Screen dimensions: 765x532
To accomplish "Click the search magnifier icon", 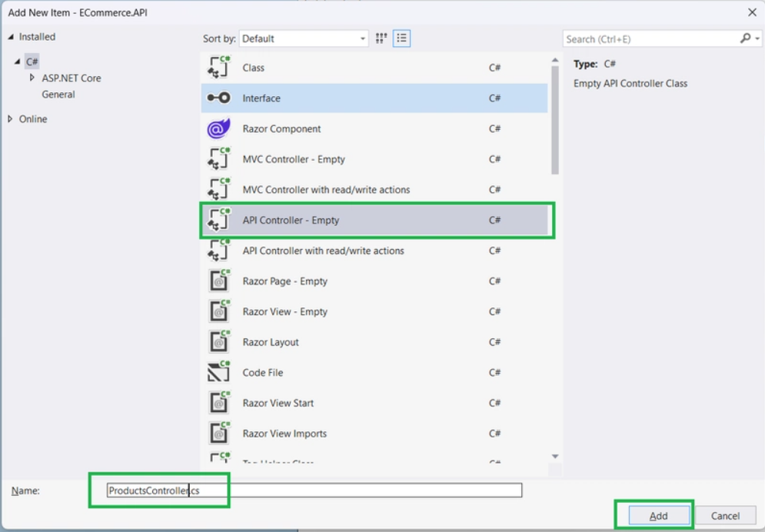I will (x=745, y=38).
